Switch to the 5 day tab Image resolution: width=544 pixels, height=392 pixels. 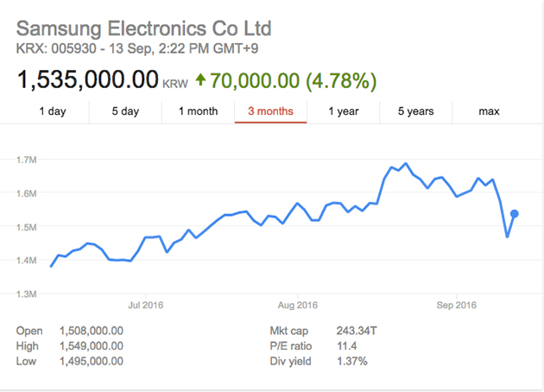[125, 111]
